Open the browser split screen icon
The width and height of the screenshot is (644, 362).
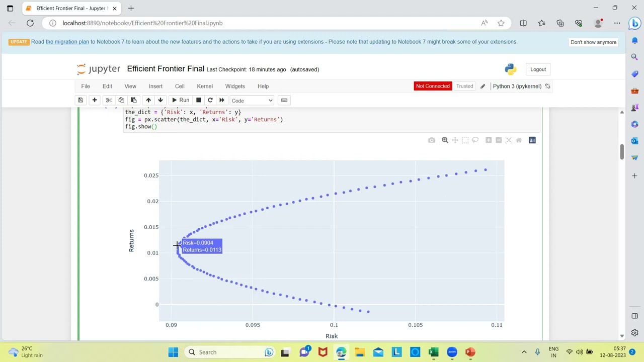point(523,23)
